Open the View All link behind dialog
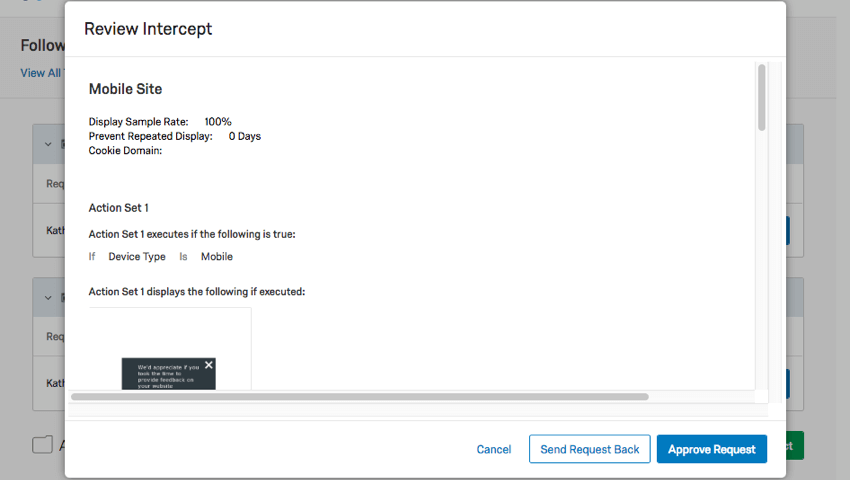 42,73
